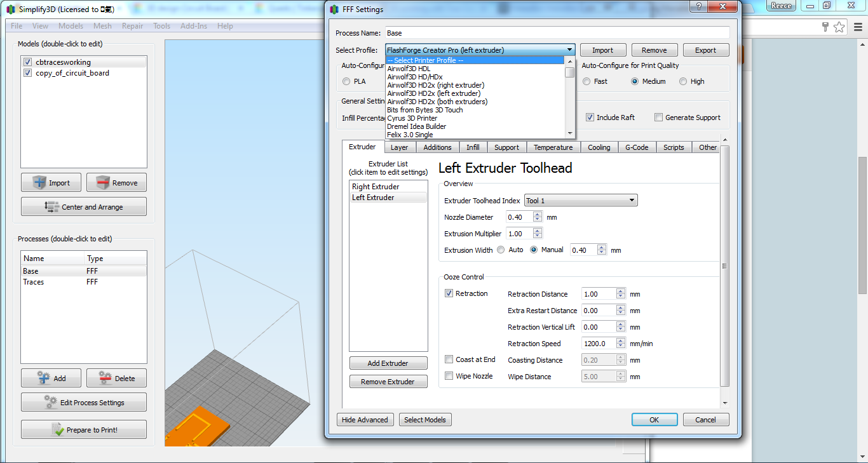Toggle the Retraction checkbox
The width and height of the screenshot is (868, 463).
click(x=449, y=293)
